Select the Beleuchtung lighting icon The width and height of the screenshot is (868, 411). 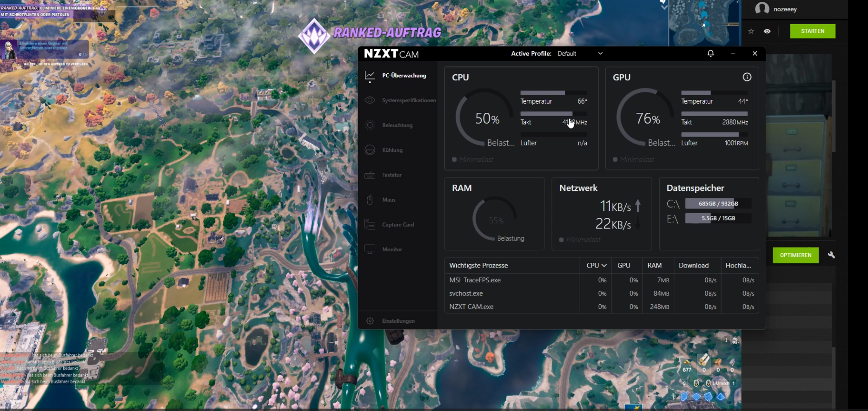coord(370,125)
